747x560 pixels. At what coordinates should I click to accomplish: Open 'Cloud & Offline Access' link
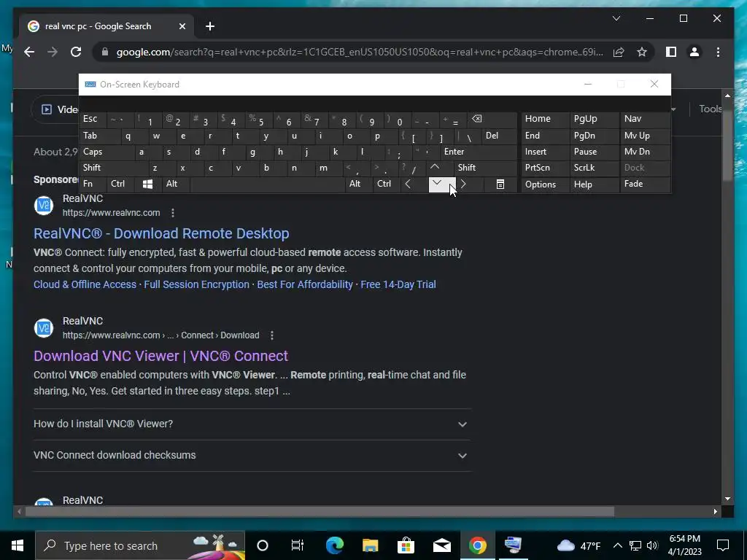coord(85,284)
